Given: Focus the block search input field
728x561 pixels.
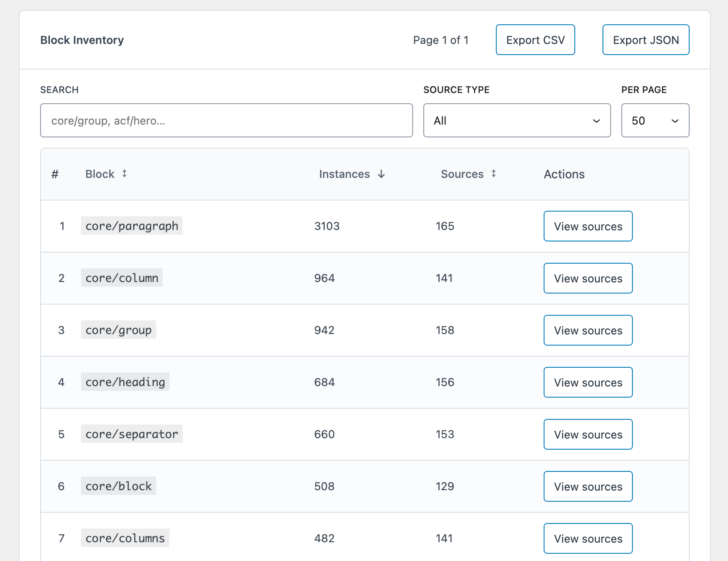Looking at the screenshot, I should click(227, 120).
